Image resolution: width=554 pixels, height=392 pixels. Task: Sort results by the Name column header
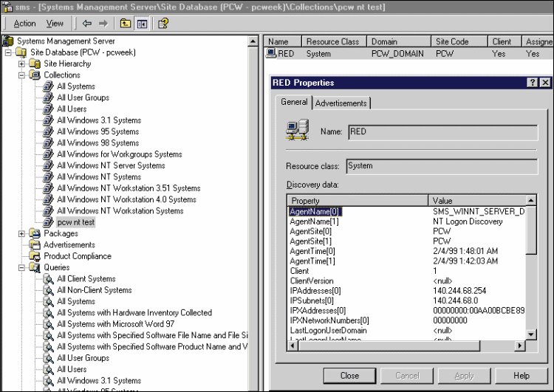pyautogui.click(x=283, y=41)
